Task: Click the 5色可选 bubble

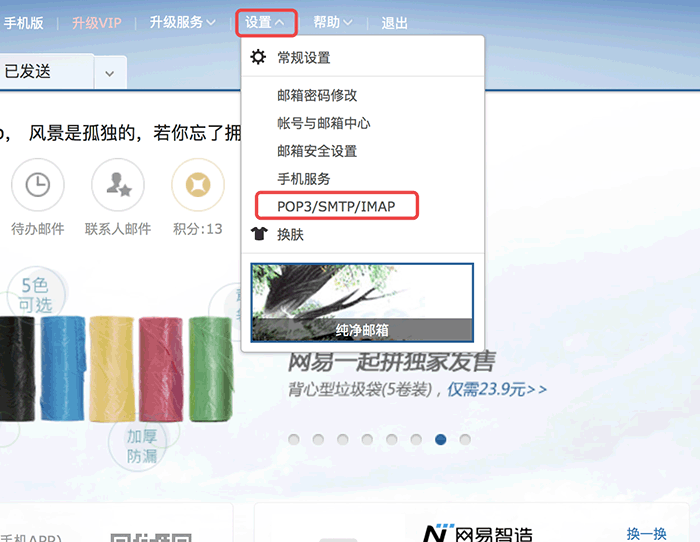Action: point(36,295)
